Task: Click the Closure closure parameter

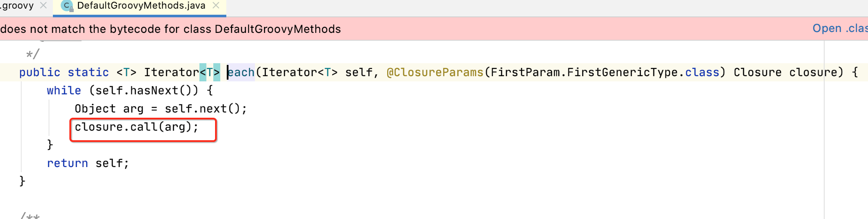Action: pyautogui.click(x=788, y=72)
